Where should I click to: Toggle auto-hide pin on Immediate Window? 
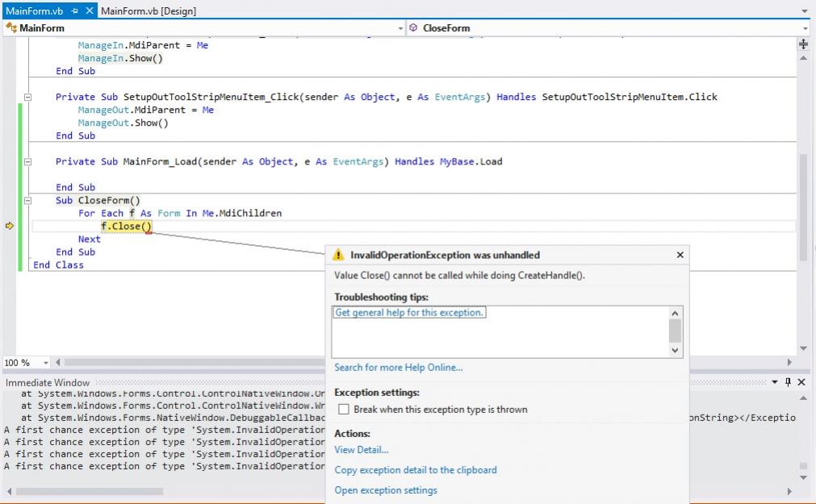(x=788, y=382)
